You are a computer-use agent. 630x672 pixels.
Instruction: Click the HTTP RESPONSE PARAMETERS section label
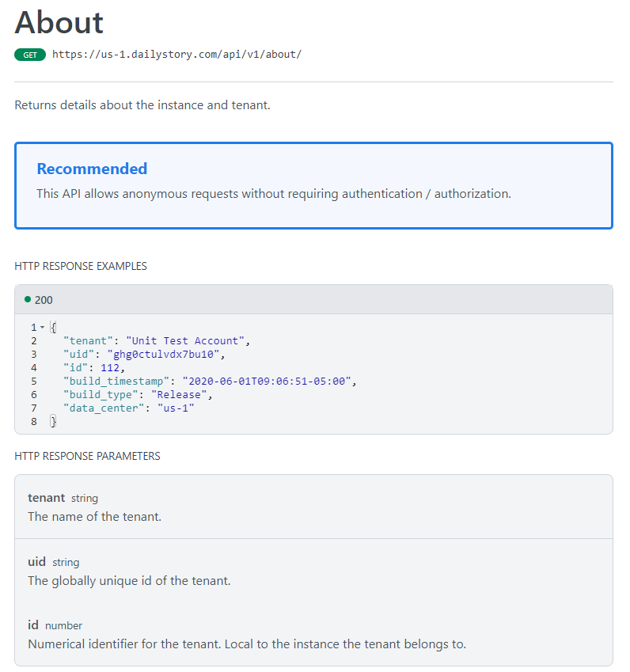pyautogui.click(x=87, y=457)
